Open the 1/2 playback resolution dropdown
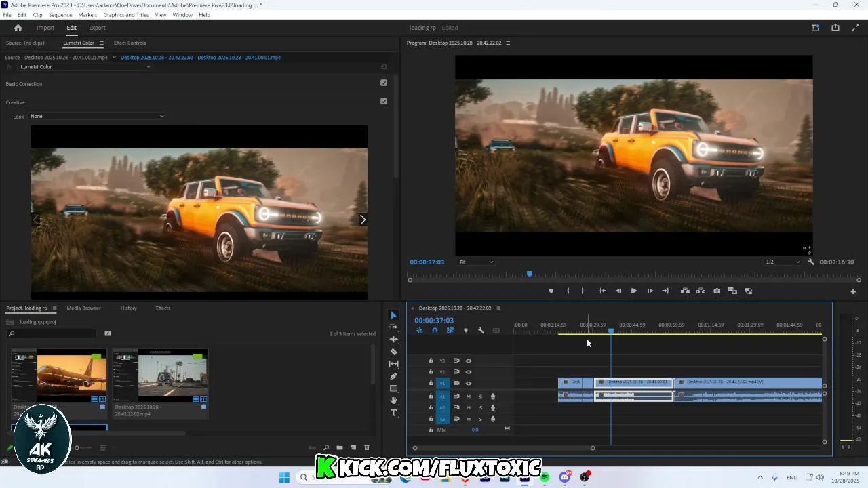 (x=782, y=262)
